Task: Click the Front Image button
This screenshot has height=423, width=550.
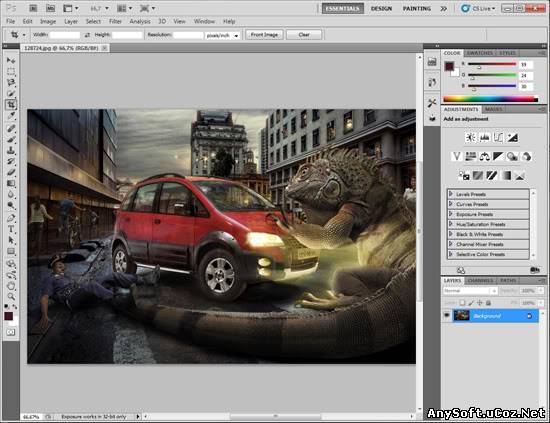Action: point(264,34)
